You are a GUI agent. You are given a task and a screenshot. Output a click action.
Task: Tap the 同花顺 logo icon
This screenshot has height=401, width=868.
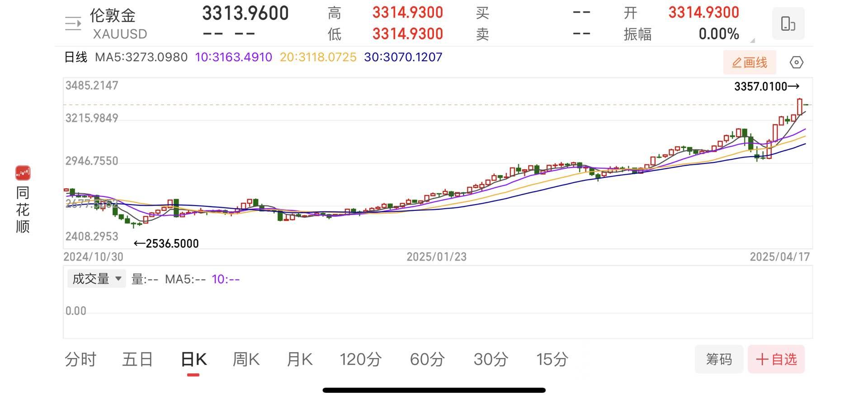pyautogui.click(x=23, y=173)
